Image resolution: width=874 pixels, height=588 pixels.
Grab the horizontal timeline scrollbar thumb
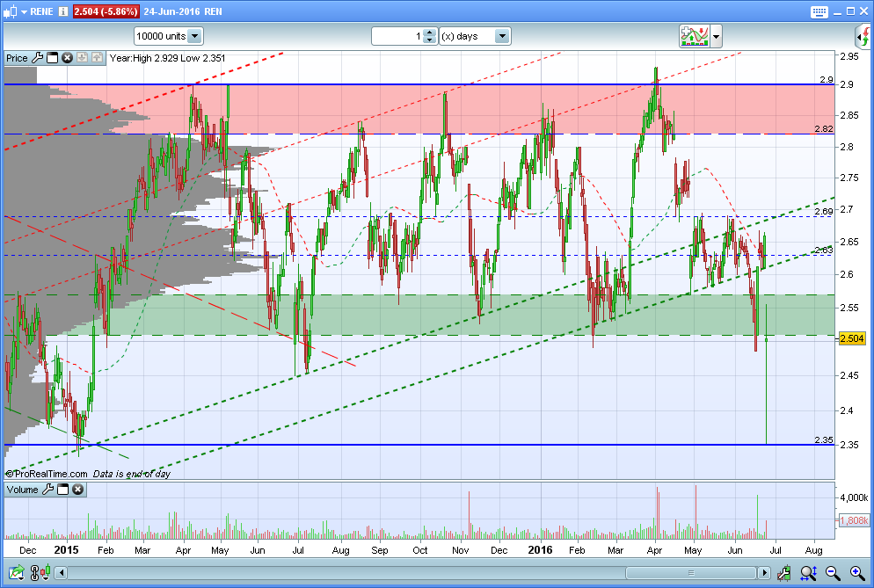pyautogui.click(x=691, y=572)
